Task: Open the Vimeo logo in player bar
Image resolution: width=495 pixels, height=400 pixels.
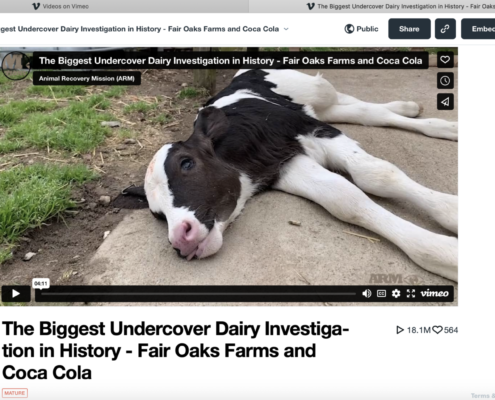Action: coord(434,293)
